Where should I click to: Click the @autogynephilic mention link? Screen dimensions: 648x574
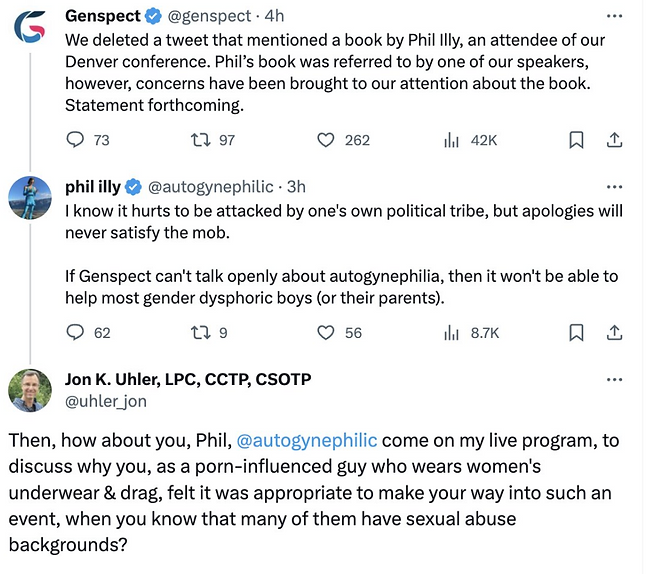(305, 441)
